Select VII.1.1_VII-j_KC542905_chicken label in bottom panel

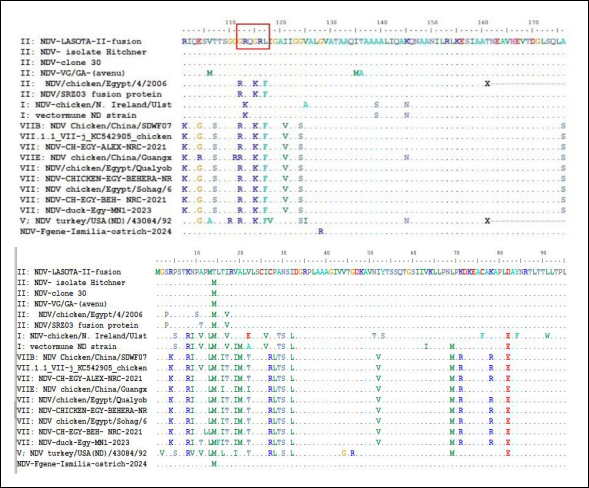click(82, 368)
